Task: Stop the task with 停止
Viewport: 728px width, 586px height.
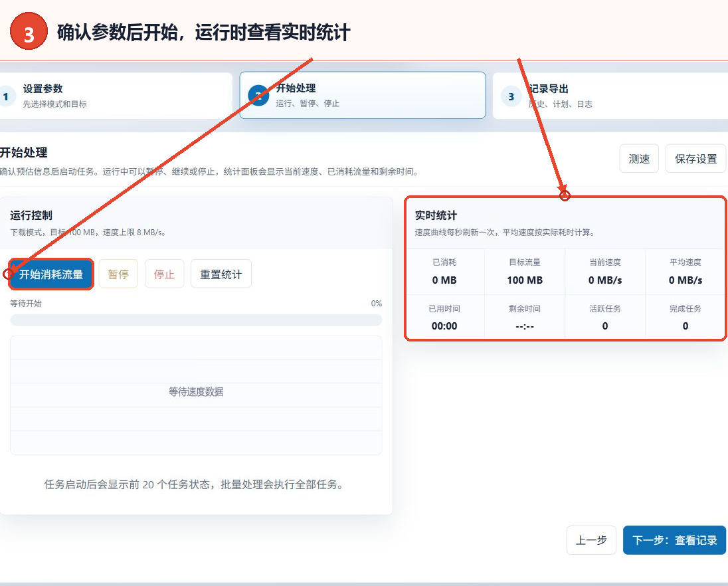Action: coord(164,274)
